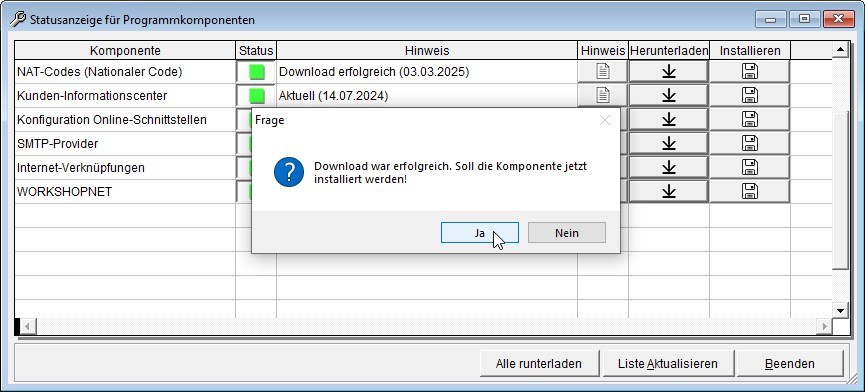
Task: Download the Kunden-Informationscenter component
Action: [x=669, y=95]
